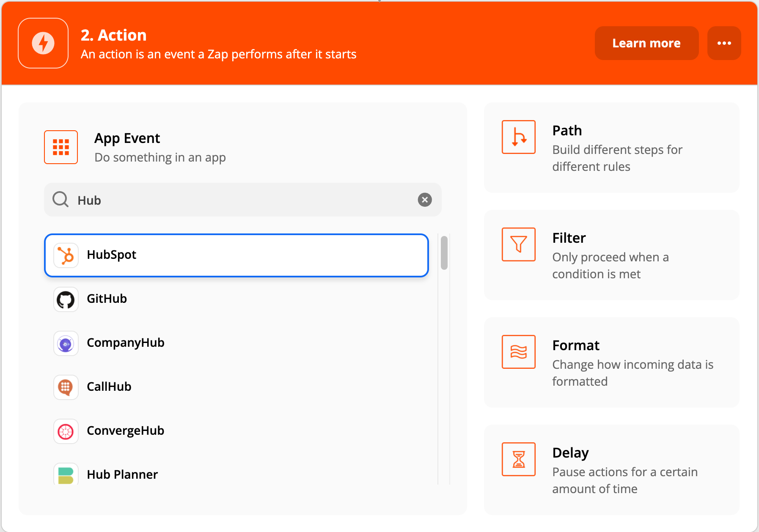Click the Hub Planner app icon
759x532 pixels.
point(66,474)
